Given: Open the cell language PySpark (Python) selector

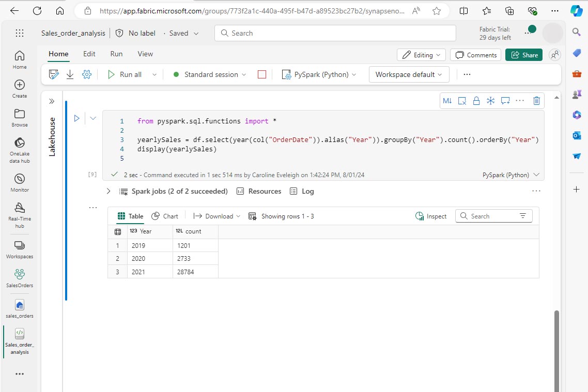Looking at the screenshot, I should (510, 175).
